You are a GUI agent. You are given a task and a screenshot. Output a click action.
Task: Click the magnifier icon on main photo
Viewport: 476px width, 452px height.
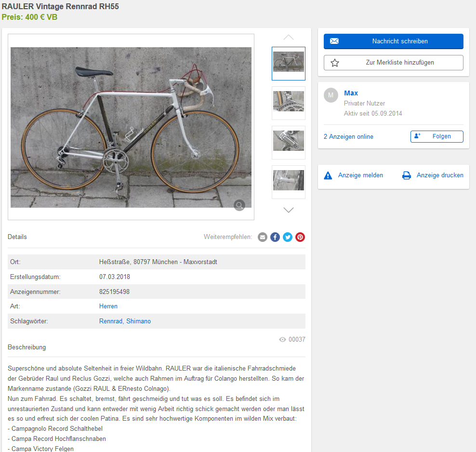click(x=239, y=206)
